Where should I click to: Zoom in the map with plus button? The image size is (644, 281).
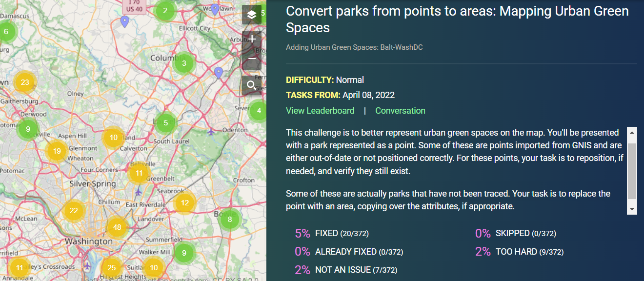click(x=252, y=39)
